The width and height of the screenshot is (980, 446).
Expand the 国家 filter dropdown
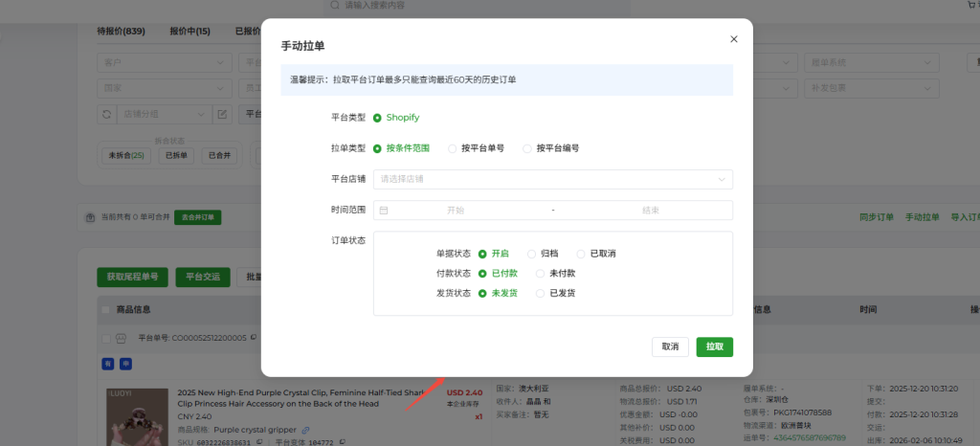tap(164, 88)
